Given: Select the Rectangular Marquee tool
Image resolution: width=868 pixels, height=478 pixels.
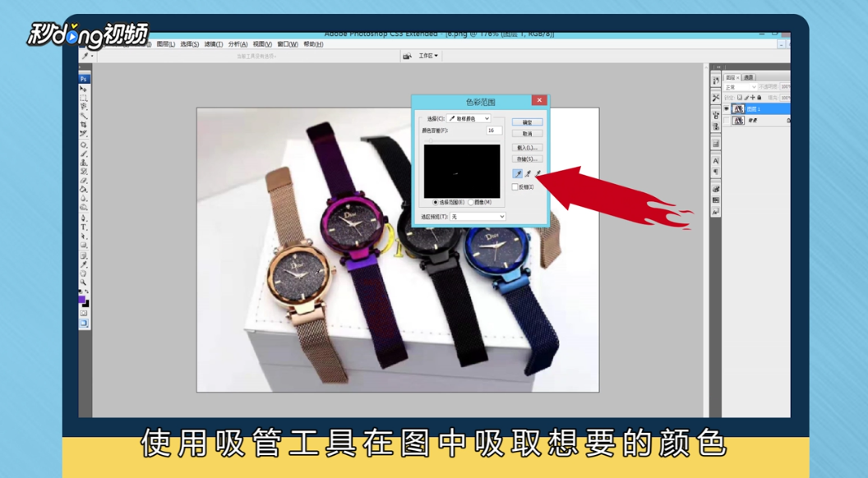Looking at the screenshot, I should pyautogui.click(x=84, y=97).
